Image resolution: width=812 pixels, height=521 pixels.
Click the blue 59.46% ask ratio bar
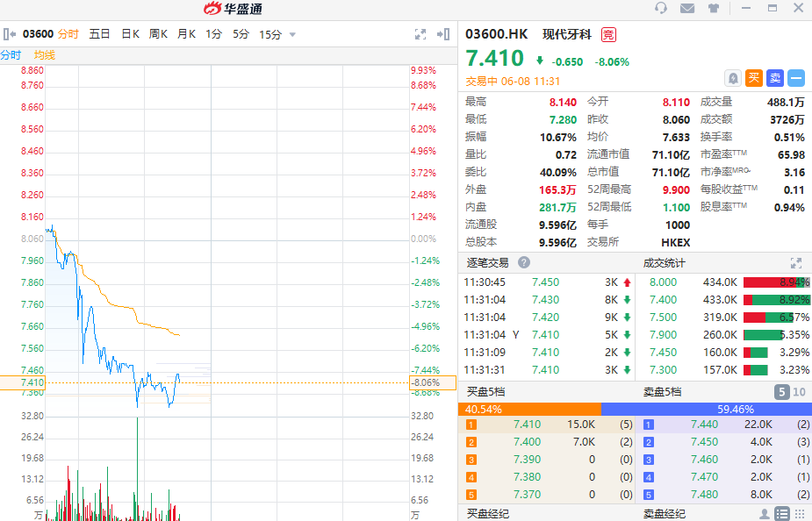coord(707,410)
